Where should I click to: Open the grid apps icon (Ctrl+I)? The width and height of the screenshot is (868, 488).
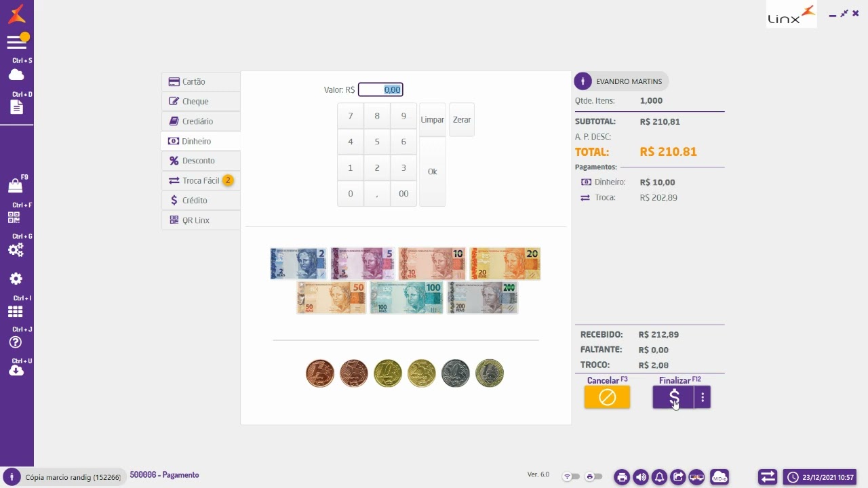point(16,311)
